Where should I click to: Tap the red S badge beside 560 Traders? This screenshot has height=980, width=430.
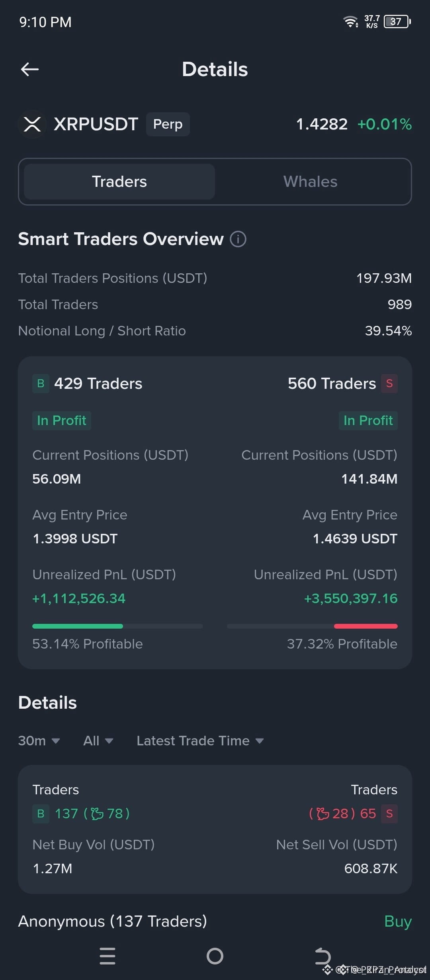pyautogui.click(x=389, y=384)
